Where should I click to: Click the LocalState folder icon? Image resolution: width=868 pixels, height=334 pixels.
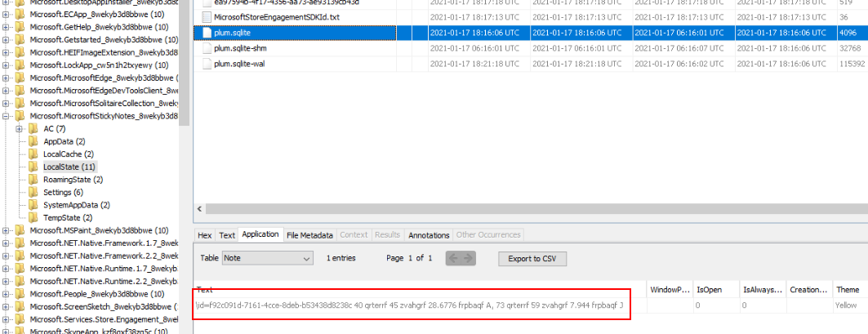click(x=33, y=167)
